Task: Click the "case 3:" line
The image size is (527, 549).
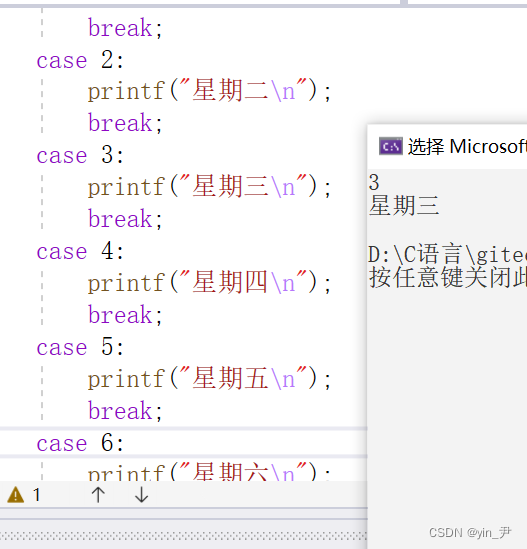Action: 80,155
